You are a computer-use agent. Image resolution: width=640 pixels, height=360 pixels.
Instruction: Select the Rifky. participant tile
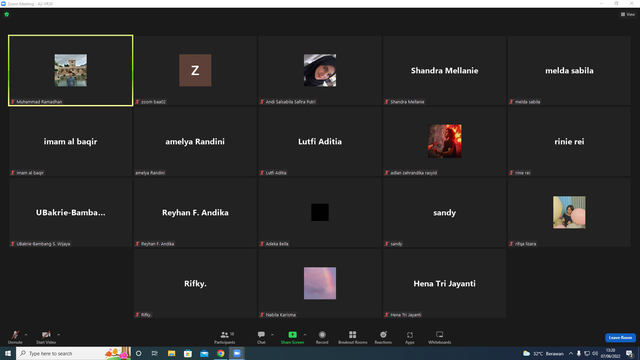(195, 283)
